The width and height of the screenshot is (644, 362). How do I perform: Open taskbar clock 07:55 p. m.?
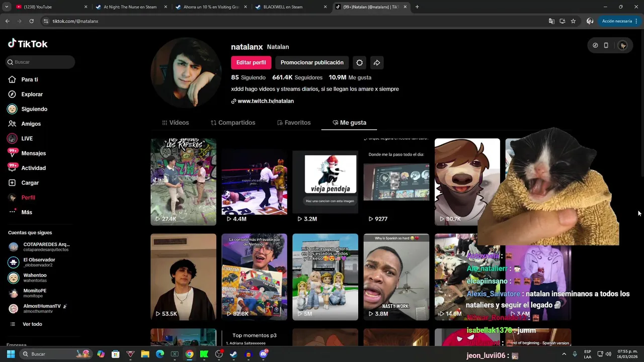627,354
